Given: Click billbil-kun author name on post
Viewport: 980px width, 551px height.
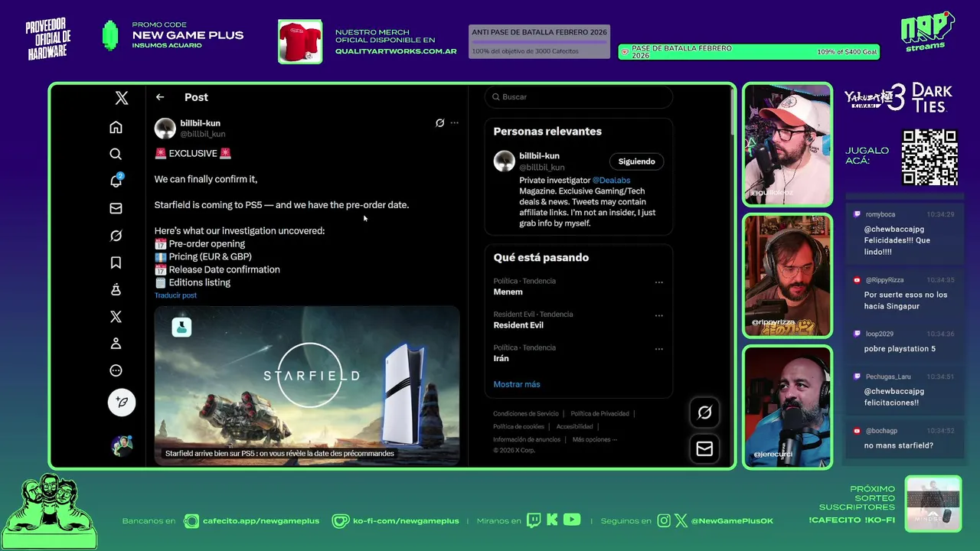Looking at the screenshot, I should pyautogui.click(x=200, y=123).
